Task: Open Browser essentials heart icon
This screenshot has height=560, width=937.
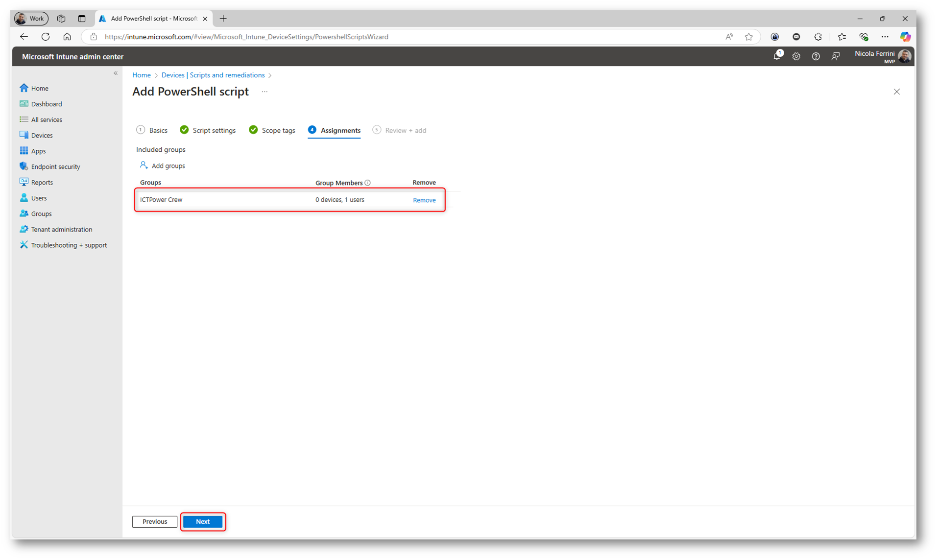Action: (x=864, y=37)
